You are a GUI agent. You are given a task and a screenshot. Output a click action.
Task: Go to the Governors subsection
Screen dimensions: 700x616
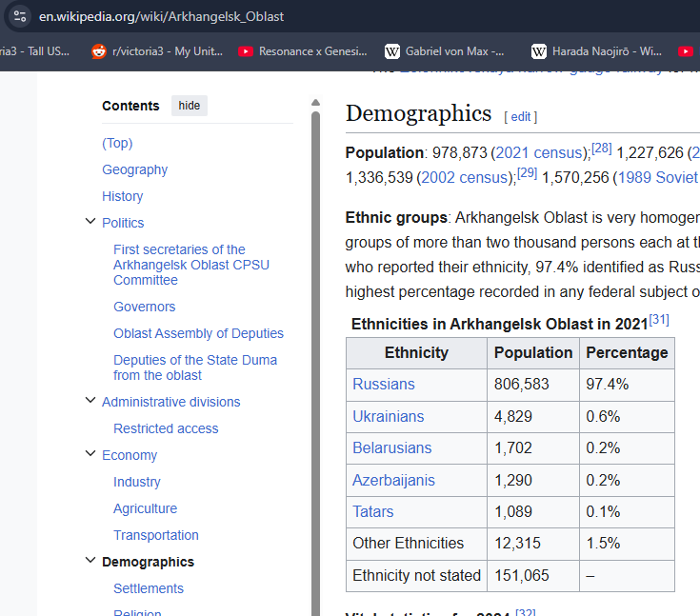point(144,307)
